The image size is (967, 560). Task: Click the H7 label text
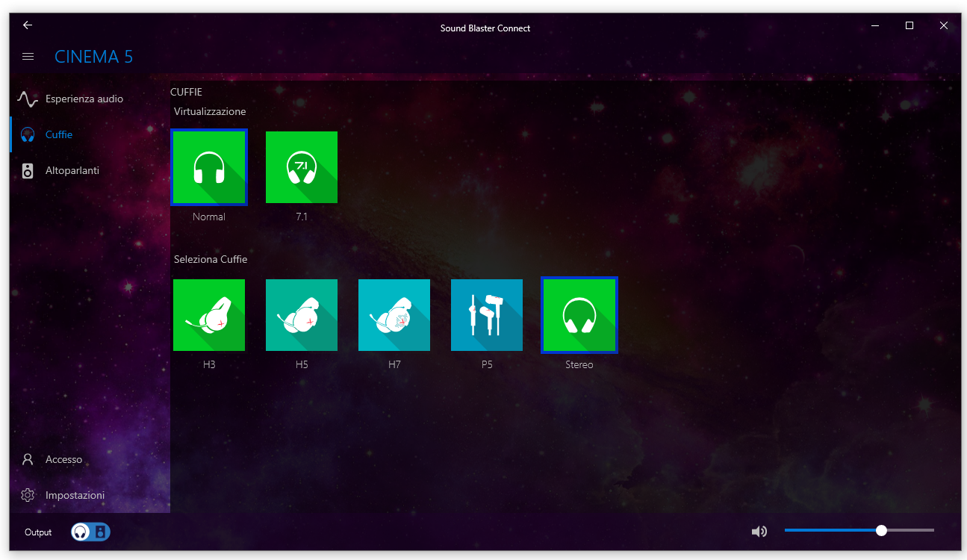394,364
